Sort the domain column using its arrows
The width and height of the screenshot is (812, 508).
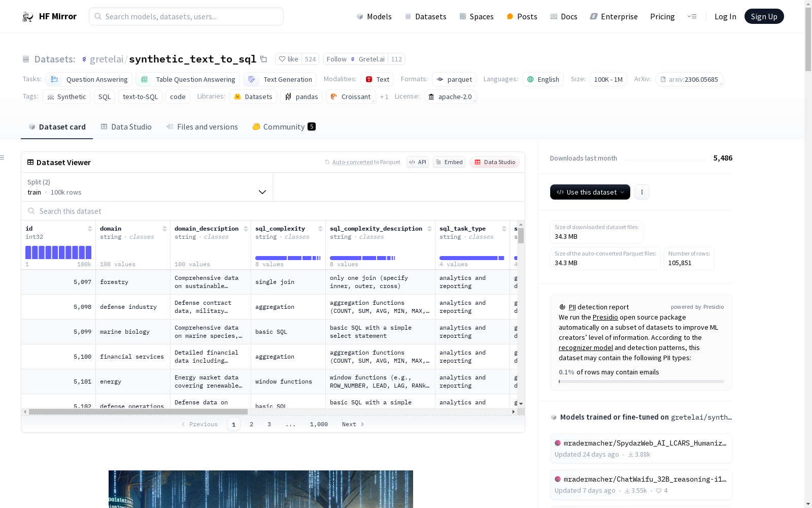click(x=164, y=229)
